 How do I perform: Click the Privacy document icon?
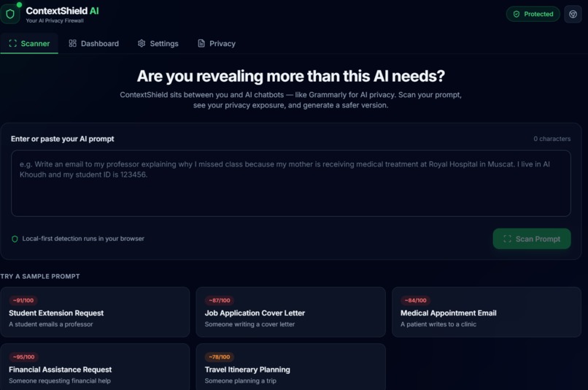click(201, 43)
